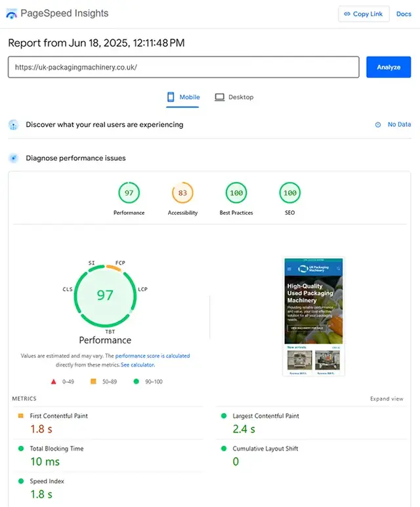The image size is (420, 507).
Task: Select the Best Practices score gauge 100
Action: pos(236,192)
